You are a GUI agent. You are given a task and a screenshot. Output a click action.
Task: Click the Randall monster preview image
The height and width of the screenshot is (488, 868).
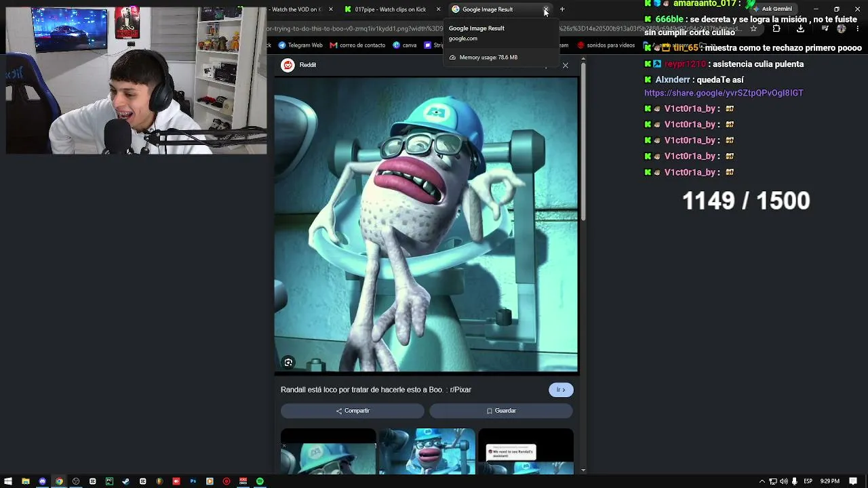point(427,224)
